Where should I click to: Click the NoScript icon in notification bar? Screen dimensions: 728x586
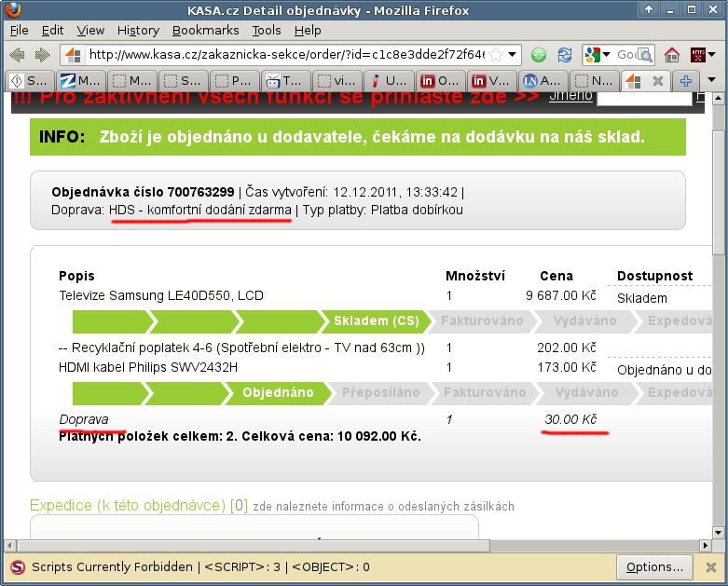[x=17, y=566]
